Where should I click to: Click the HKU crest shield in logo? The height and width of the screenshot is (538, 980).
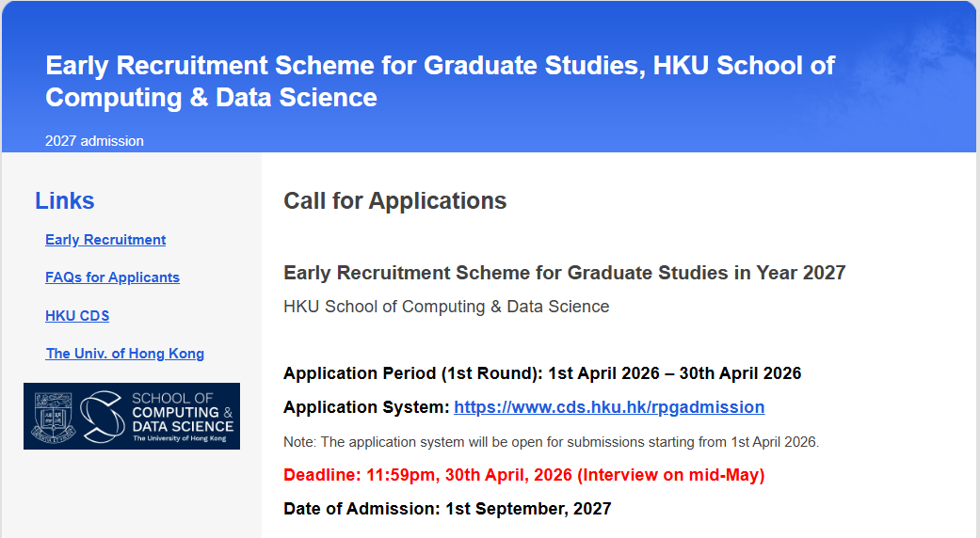click(x=53, y=417)
